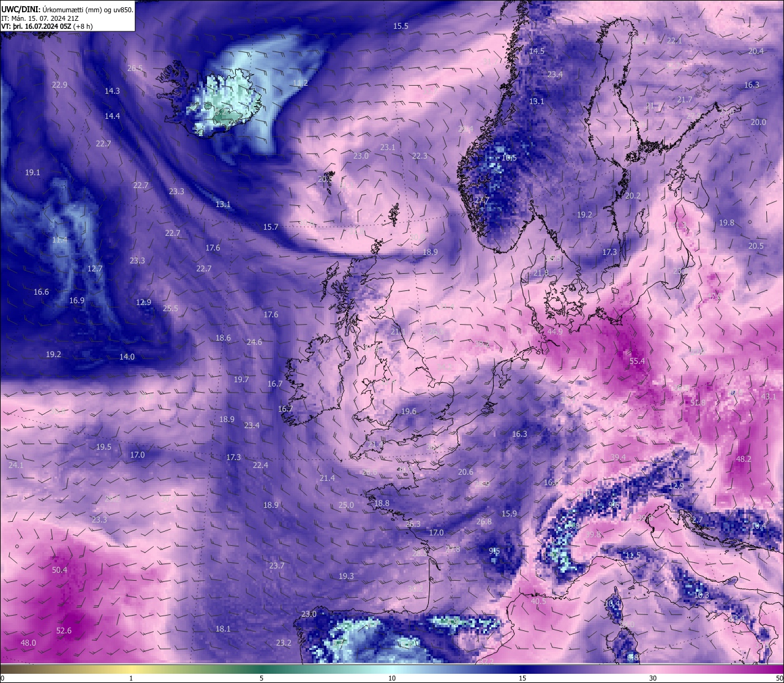
Task: Click the 20.6 value label
Action: (x=466, y=472)
